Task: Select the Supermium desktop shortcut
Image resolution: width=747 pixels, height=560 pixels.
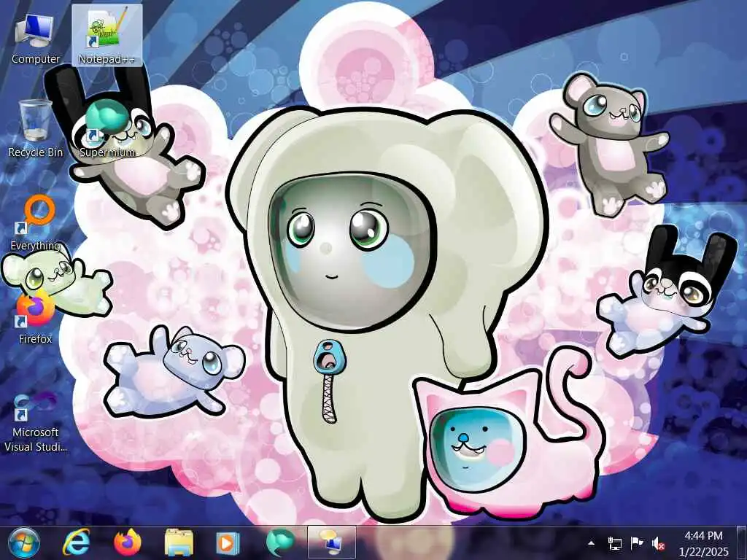Action: tap(107, 128)
